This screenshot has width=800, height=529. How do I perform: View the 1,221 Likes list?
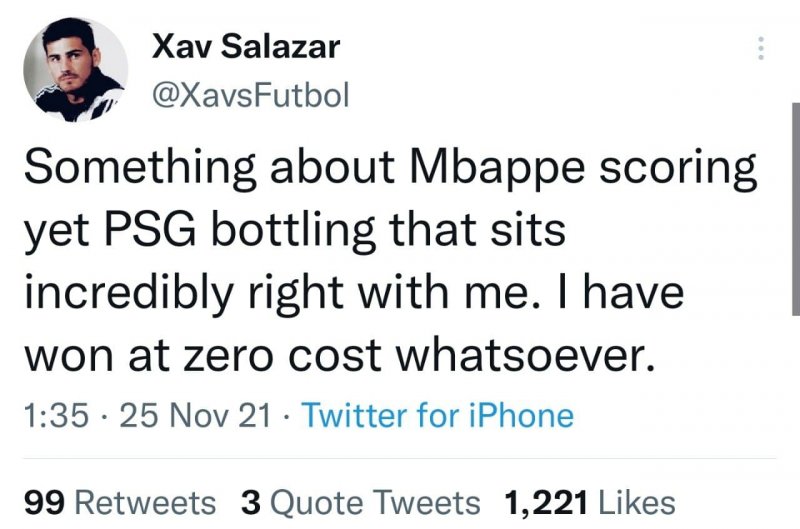click(591, 501)
